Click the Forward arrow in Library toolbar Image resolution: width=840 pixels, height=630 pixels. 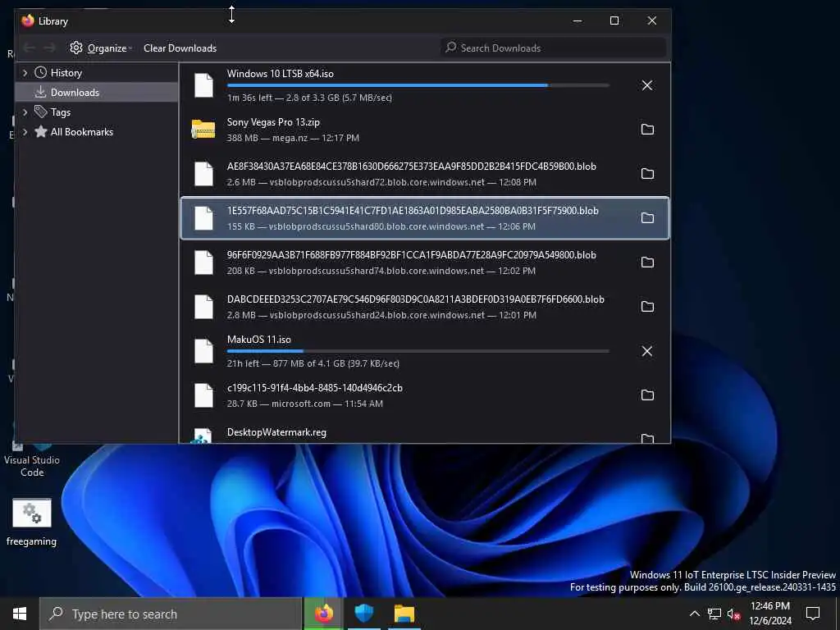click(x=49, y=48)
